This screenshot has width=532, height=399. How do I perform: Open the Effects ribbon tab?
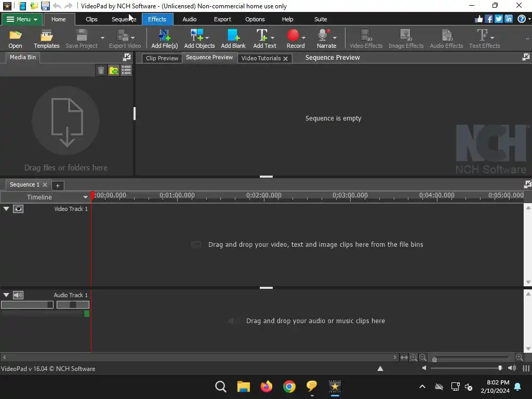pos(157,19)
